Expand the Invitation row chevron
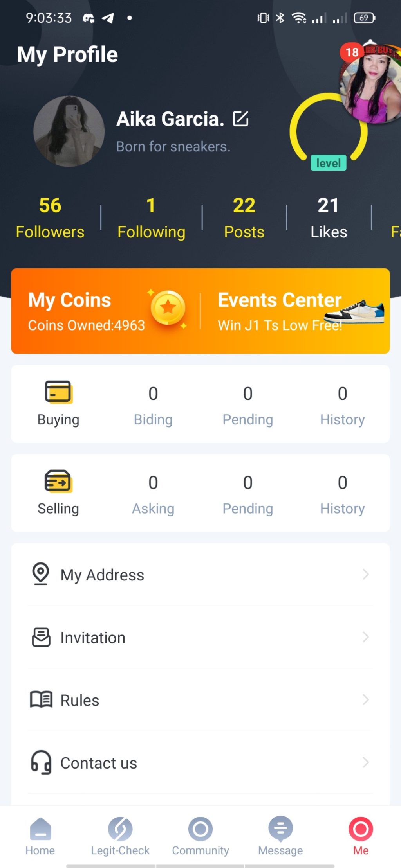Screen dimensions: 401x868 (x=365, y=637)
